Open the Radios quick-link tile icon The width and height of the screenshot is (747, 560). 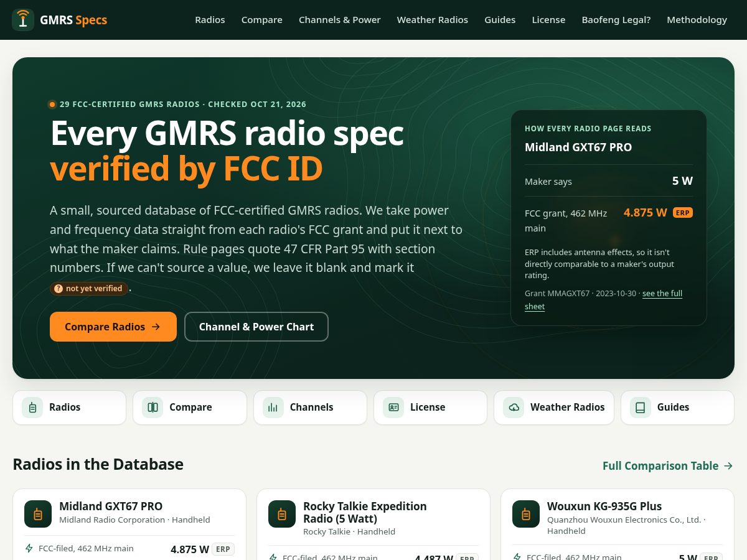pos(32,408)
